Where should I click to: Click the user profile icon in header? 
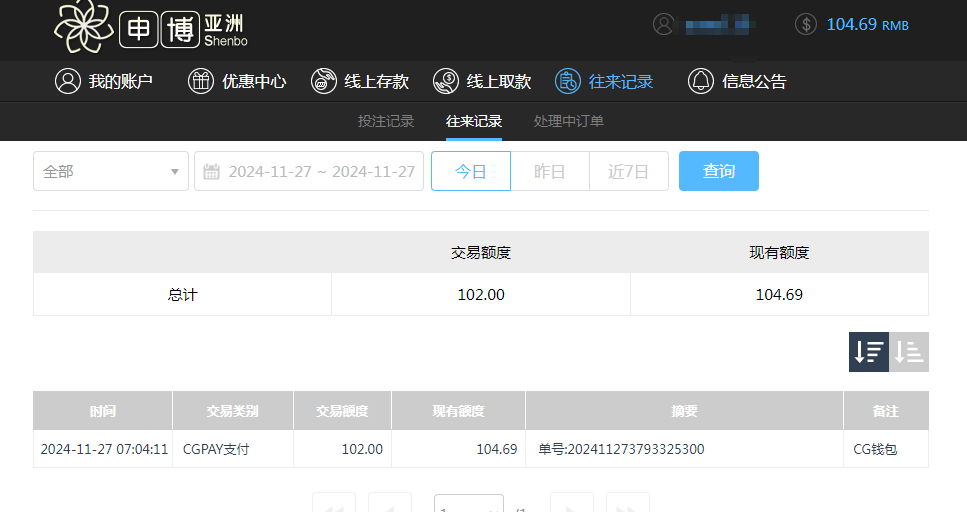663,24
